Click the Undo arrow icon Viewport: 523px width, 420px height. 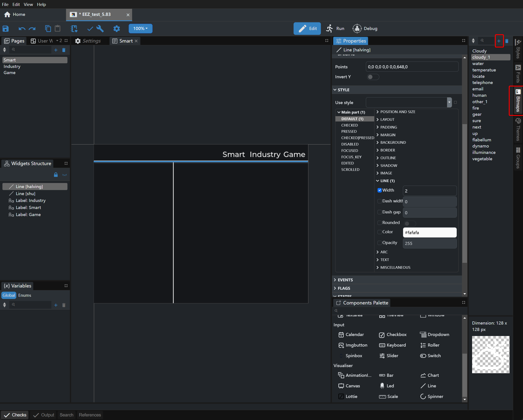pyautogui.click(x=22, y=29)
